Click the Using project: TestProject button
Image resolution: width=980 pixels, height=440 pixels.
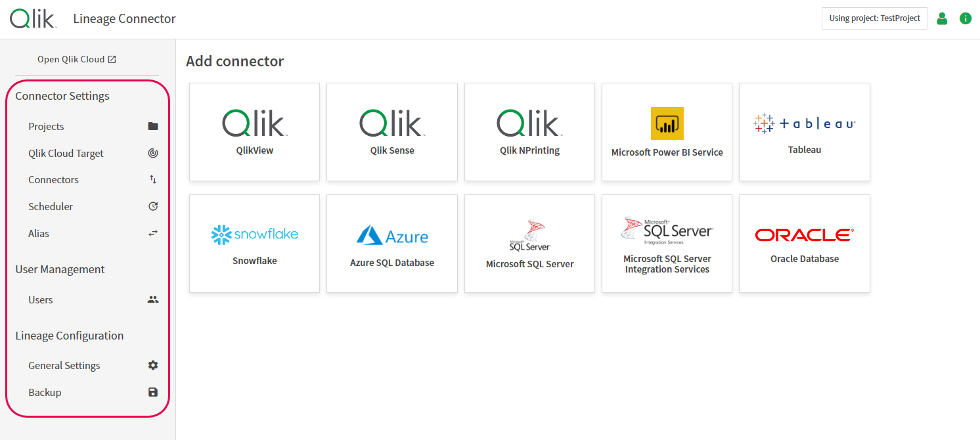(874, 18)
